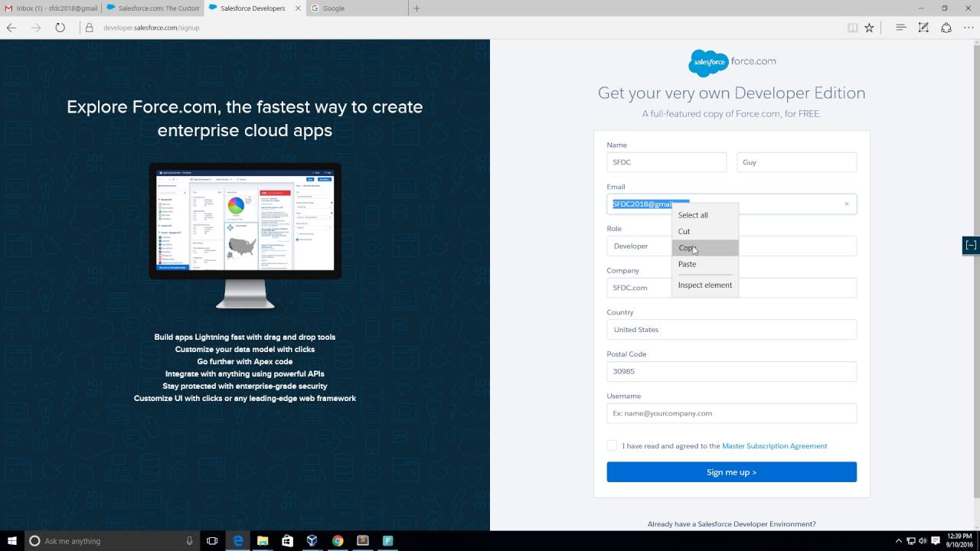Open the Country dropdown showing United States
Viewport: 980px width, 551px height.
731,329
